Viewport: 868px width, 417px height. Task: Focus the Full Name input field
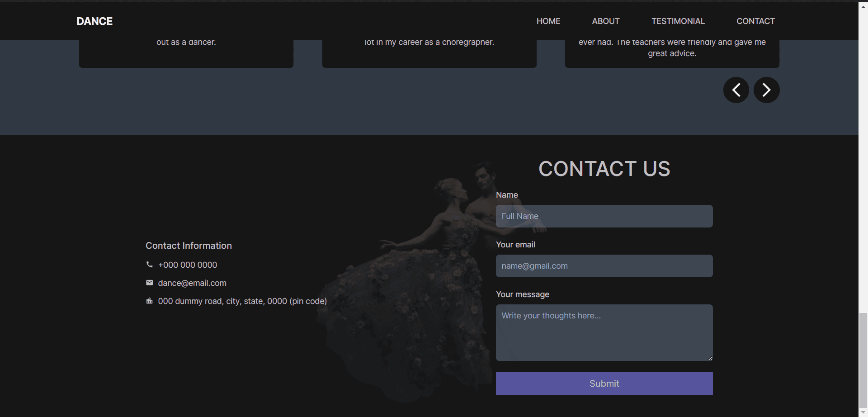(604, 216)
